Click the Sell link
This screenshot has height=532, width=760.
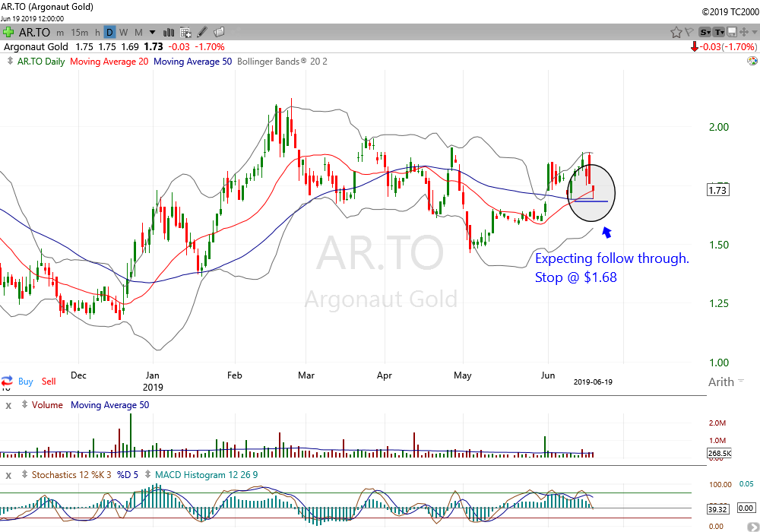tap(49, 382)
